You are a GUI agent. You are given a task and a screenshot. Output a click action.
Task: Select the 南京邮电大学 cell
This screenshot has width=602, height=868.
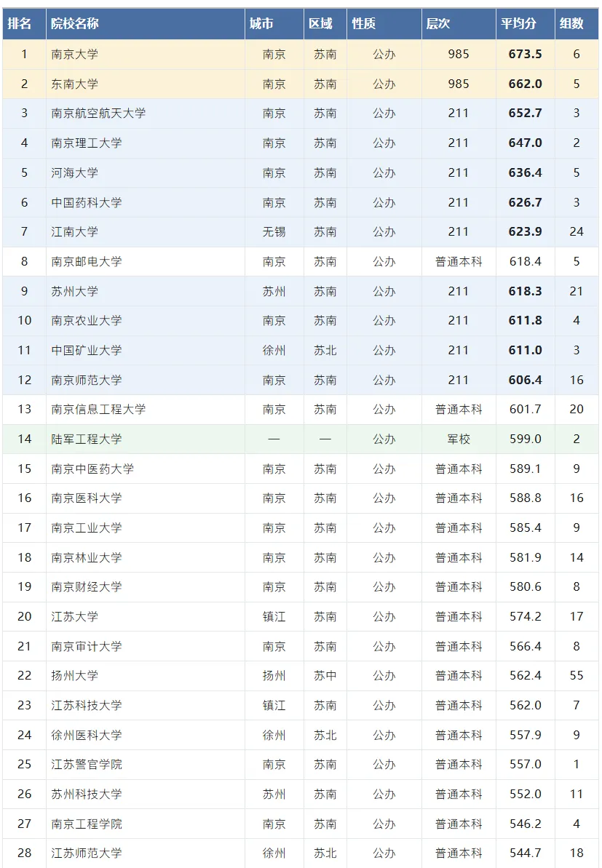pos(145,261)
